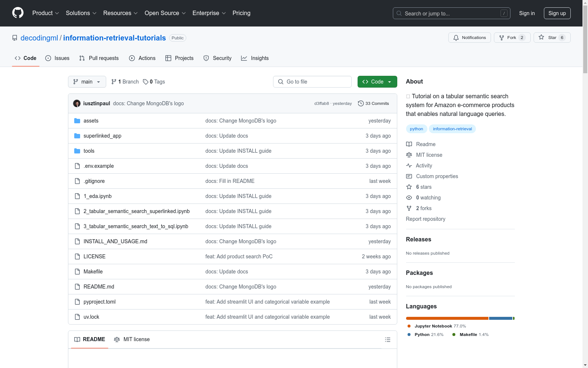Click the star icon beside 6 stars
This screenshot has height=368, width=588.
[x=409, y=187]
